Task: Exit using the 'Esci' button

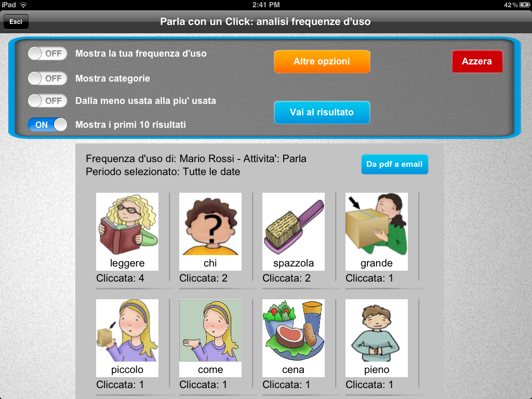Action: click(16, 22)
